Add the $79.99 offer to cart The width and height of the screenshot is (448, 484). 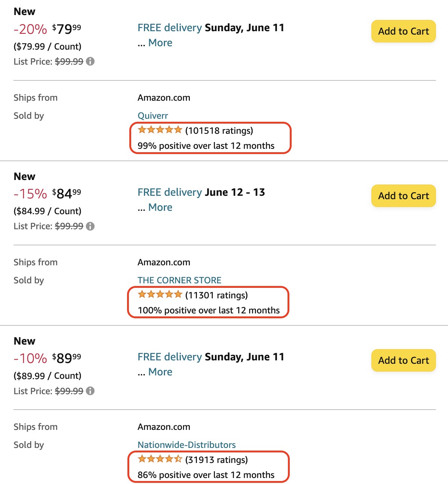(403, 31)
